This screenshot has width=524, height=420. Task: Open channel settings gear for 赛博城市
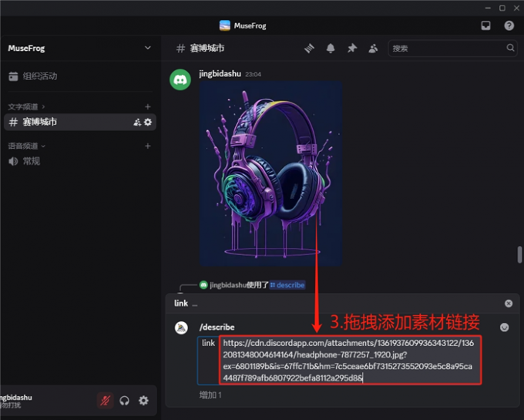(x=148, y=123)
